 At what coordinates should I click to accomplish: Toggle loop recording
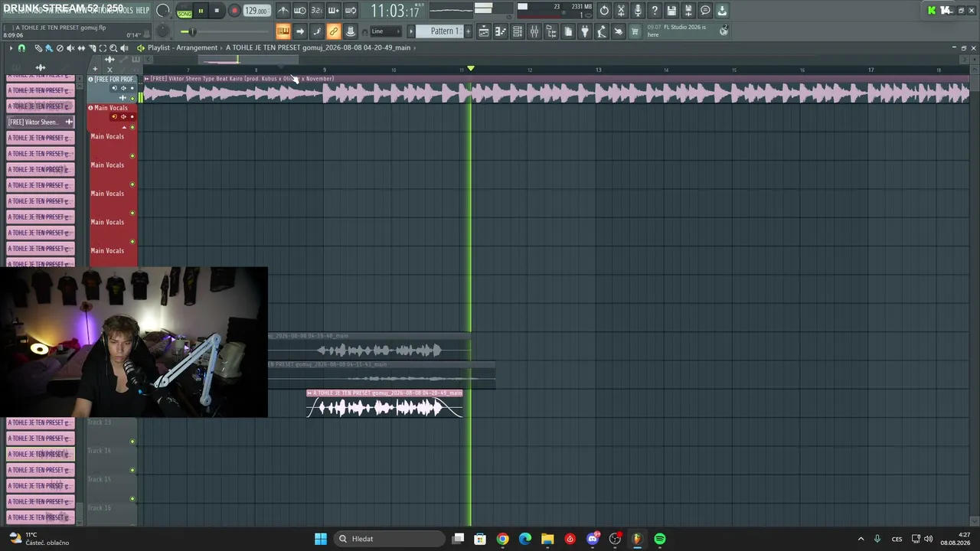(x=351, y=11)
